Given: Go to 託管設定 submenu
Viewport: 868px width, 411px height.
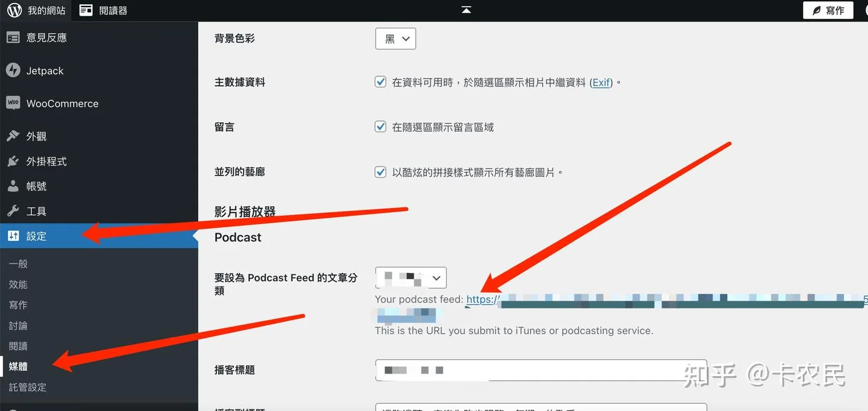Looking at the screenshot, I should (28, 387).
